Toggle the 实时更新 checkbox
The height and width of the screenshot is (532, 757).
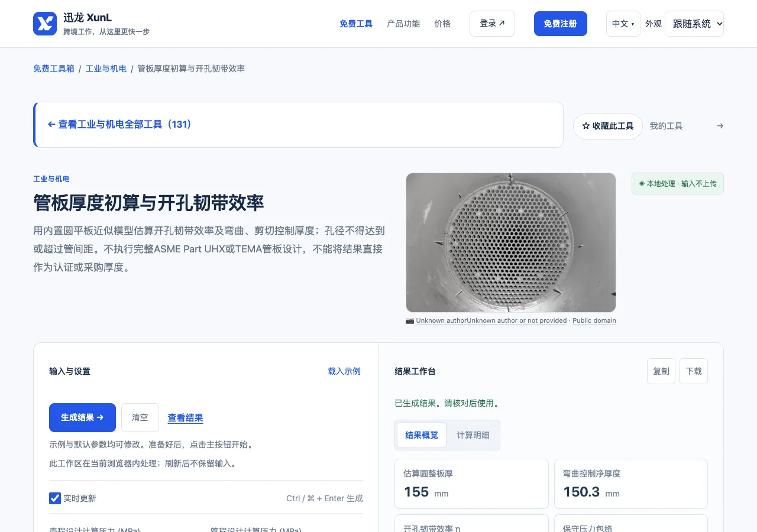pos(55,498)
